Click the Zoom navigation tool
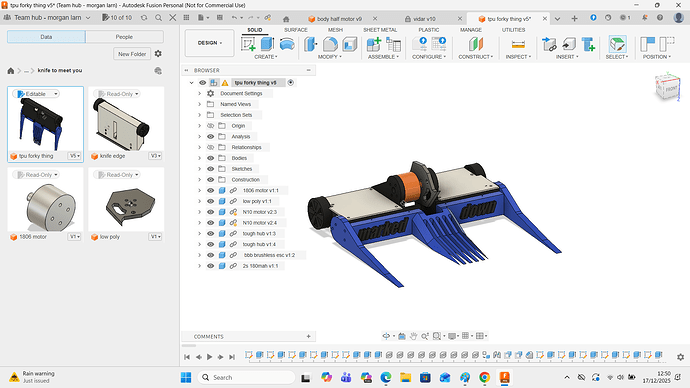Viewport: 690px width, 388px height. pos(425,336)
